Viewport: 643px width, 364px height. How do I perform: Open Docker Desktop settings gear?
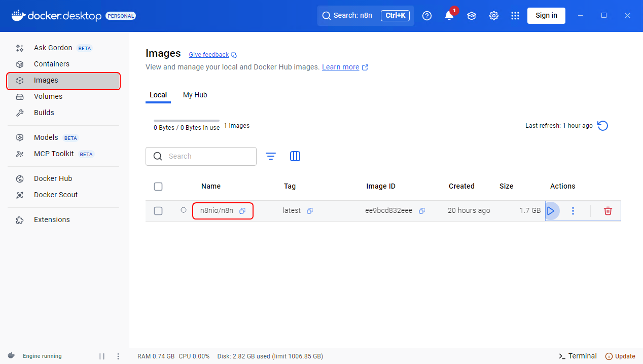tap(493, 16)
